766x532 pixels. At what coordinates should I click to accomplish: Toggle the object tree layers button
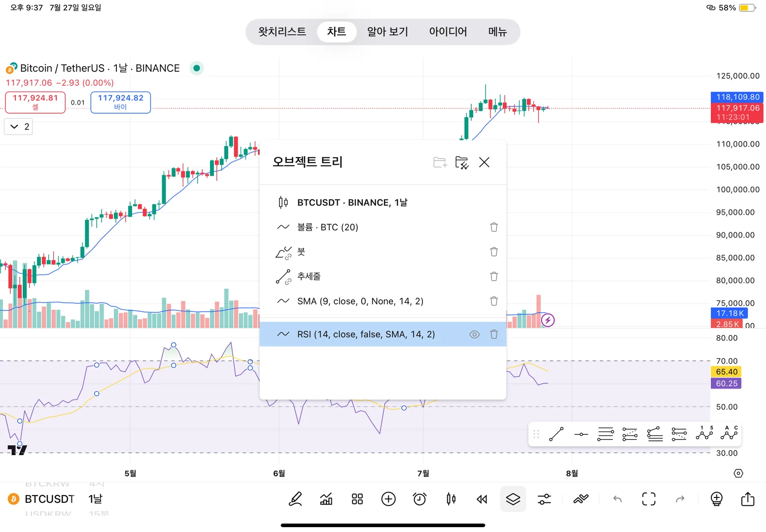point(513,499)
